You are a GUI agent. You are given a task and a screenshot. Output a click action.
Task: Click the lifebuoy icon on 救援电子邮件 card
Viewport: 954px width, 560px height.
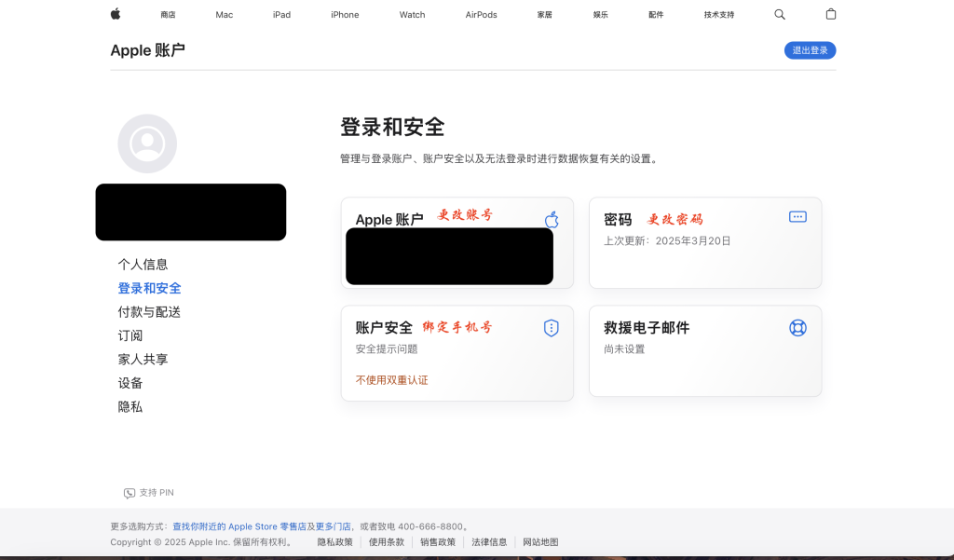point(797,328)
